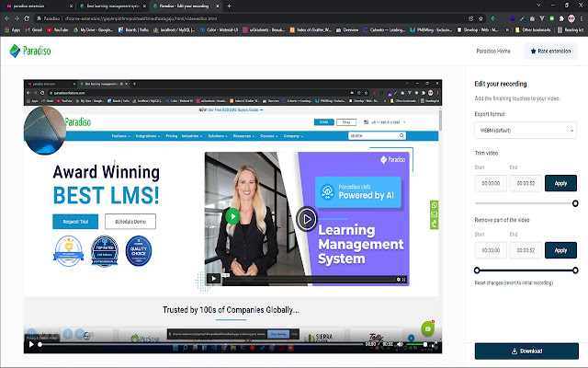Click the Trim video End time field
588x368 pixels.
(x=526, y=183)
